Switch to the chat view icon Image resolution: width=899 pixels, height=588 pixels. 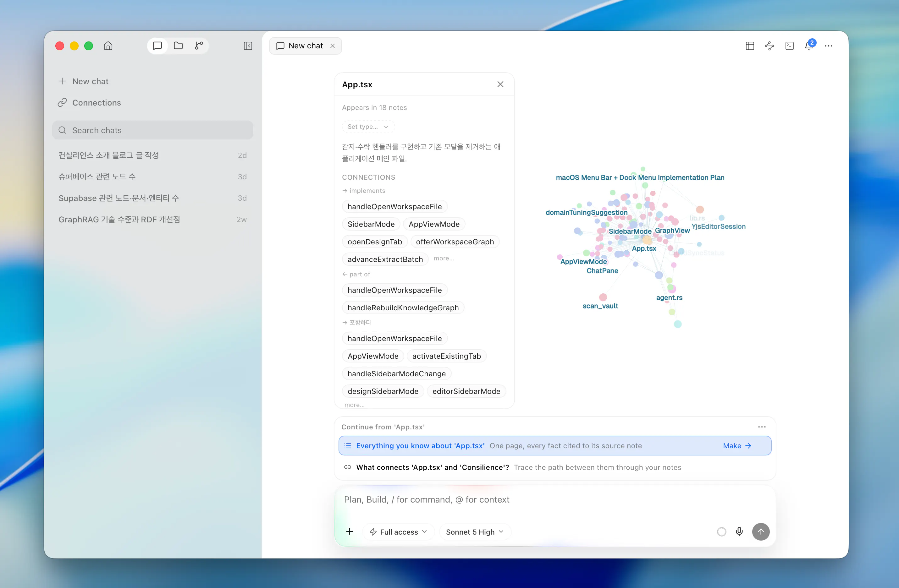coord(157,46)
